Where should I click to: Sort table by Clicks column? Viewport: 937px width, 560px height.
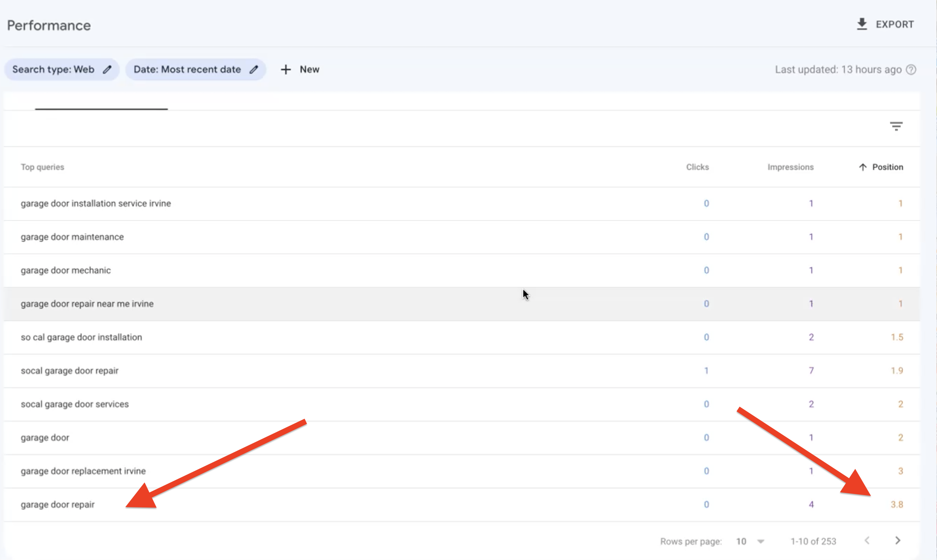pyautogui.click(x=697, y=167)
